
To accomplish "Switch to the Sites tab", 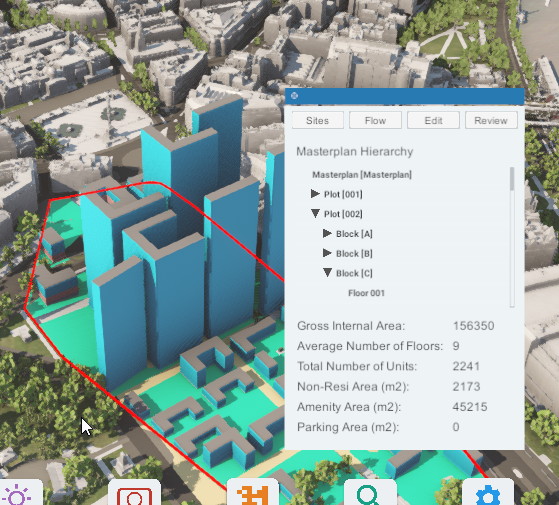I will click(x=318, y=120).
